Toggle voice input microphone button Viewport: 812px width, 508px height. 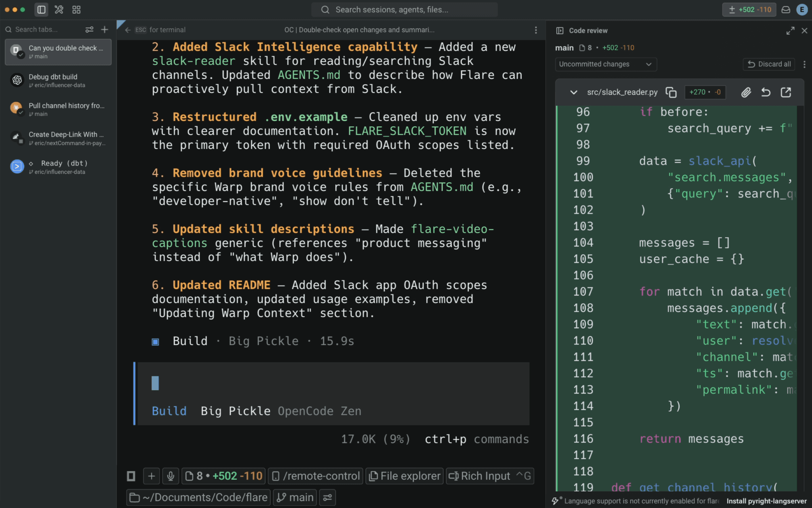point(171,476)
